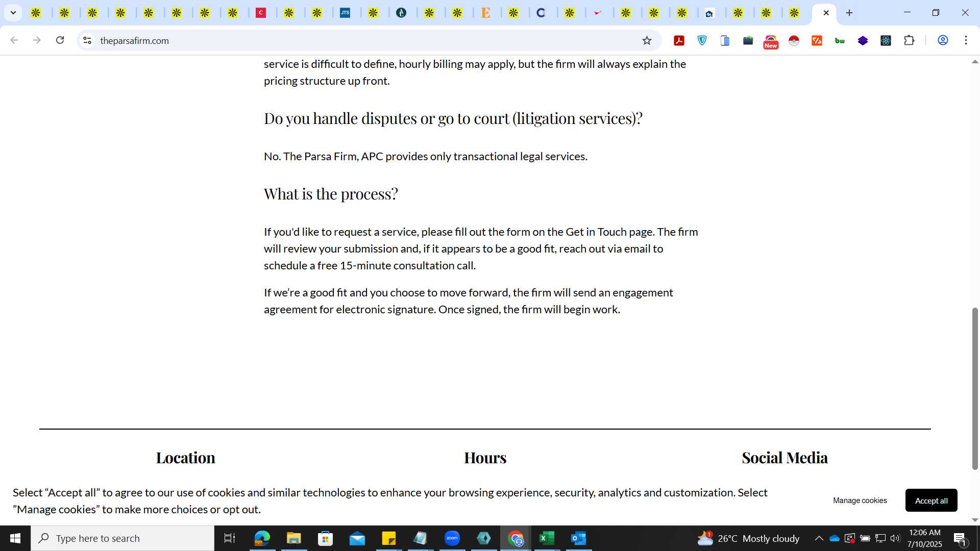Image resolution: width=980 pixels, height=551 pixels.
Task: Open Sticky Notes from the taskbar
Action: tap(388, 538)
